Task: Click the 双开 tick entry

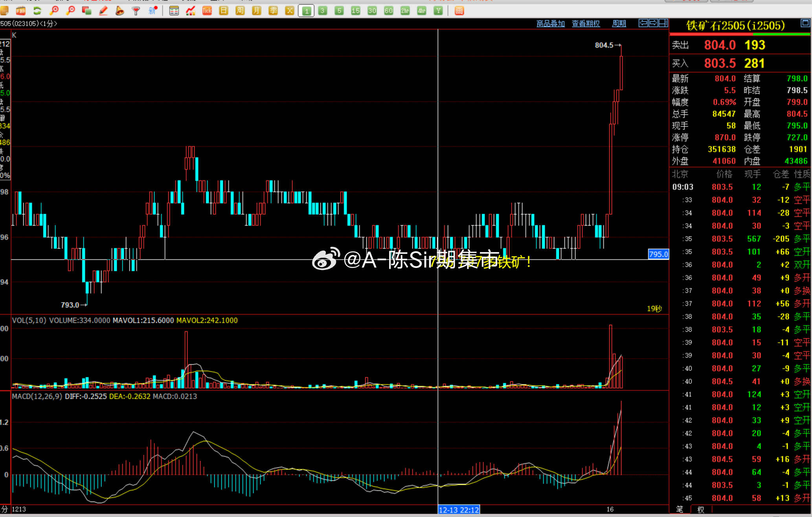Action: coord(802,265)
